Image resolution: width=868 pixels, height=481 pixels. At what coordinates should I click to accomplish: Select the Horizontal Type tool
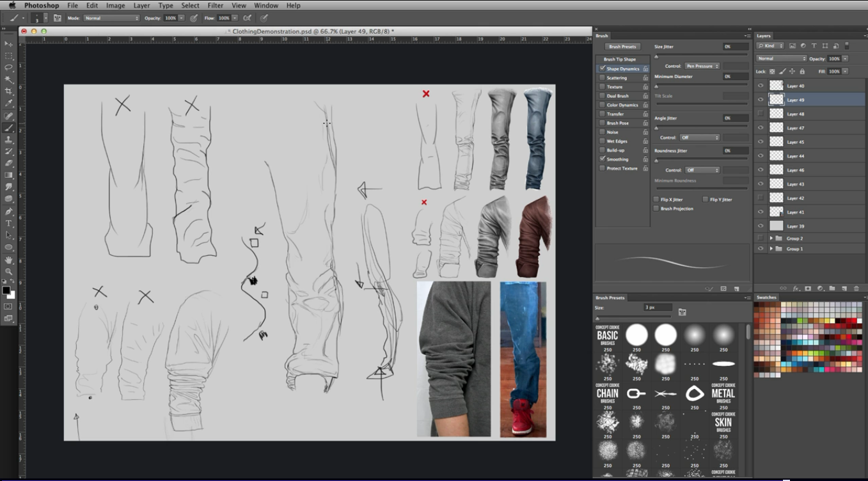9,223
